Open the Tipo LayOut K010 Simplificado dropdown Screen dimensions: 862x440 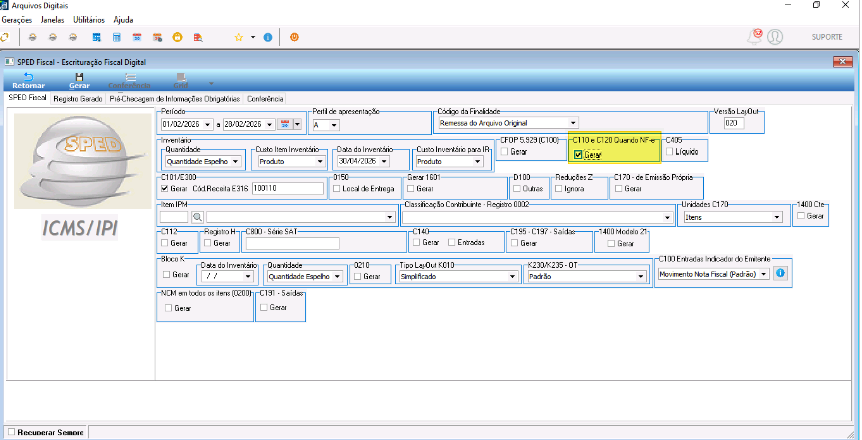coord(512,277)
